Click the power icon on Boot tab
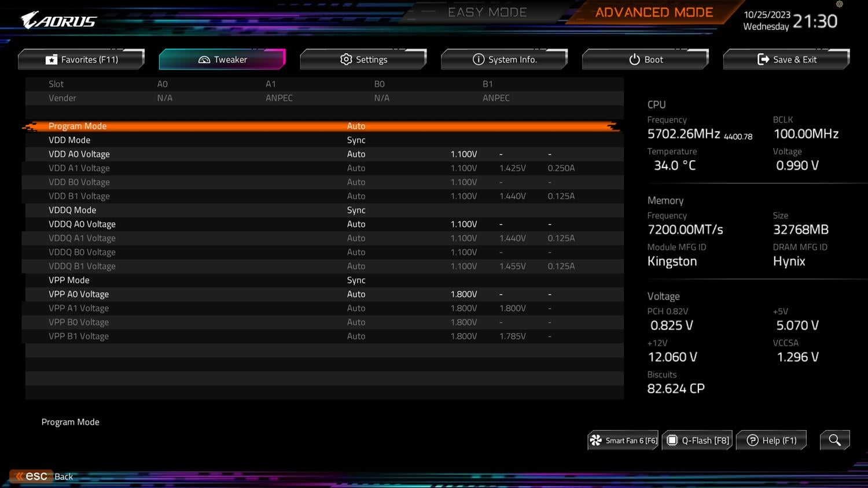868x488 pixels. tap(634, 60)
